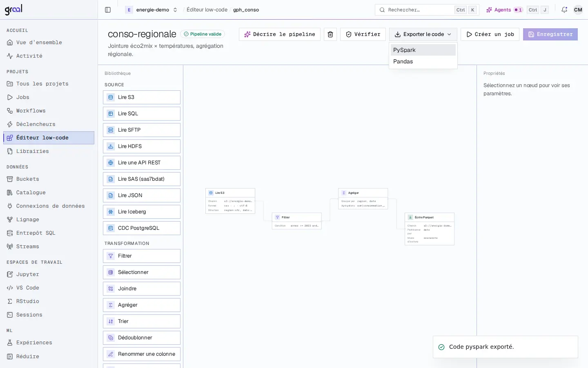Screen dimensions: 588x368
Task: Click the Vérifier button
Action: tap(363, 34)
